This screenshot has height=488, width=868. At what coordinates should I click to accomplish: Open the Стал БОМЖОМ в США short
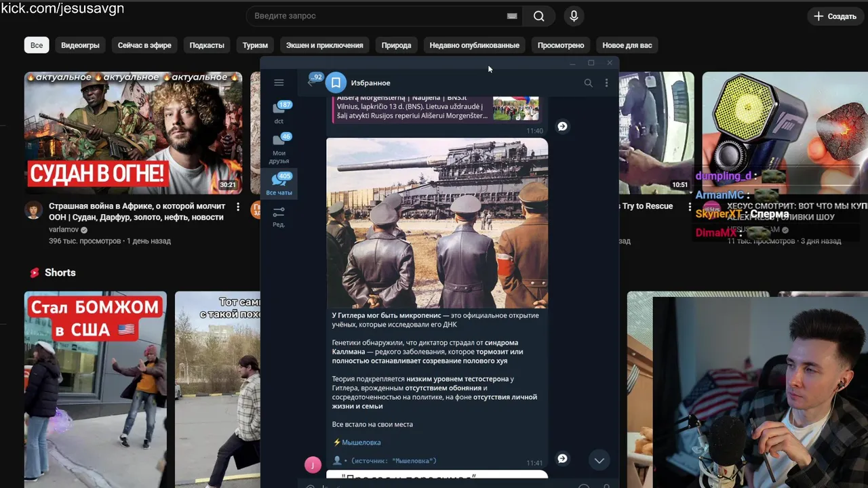coord(96,388)
